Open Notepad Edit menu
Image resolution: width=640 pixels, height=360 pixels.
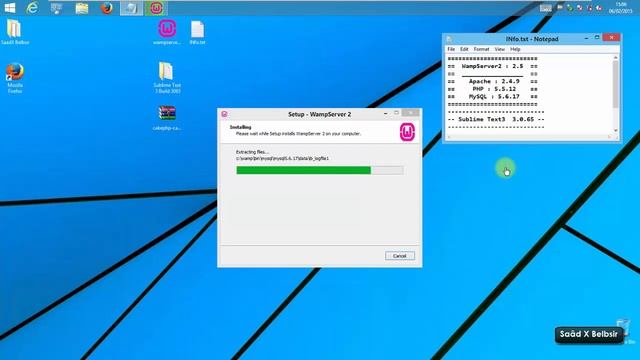coord(464,49)
